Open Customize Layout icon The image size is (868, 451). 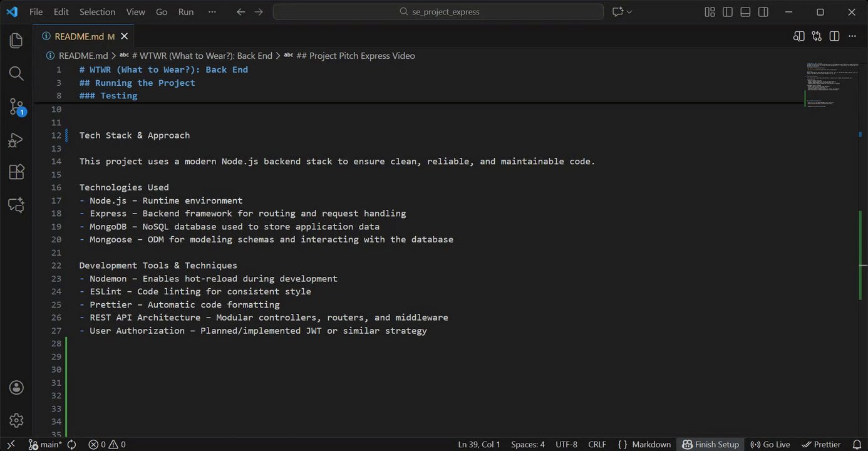click(x=710, y=12)
